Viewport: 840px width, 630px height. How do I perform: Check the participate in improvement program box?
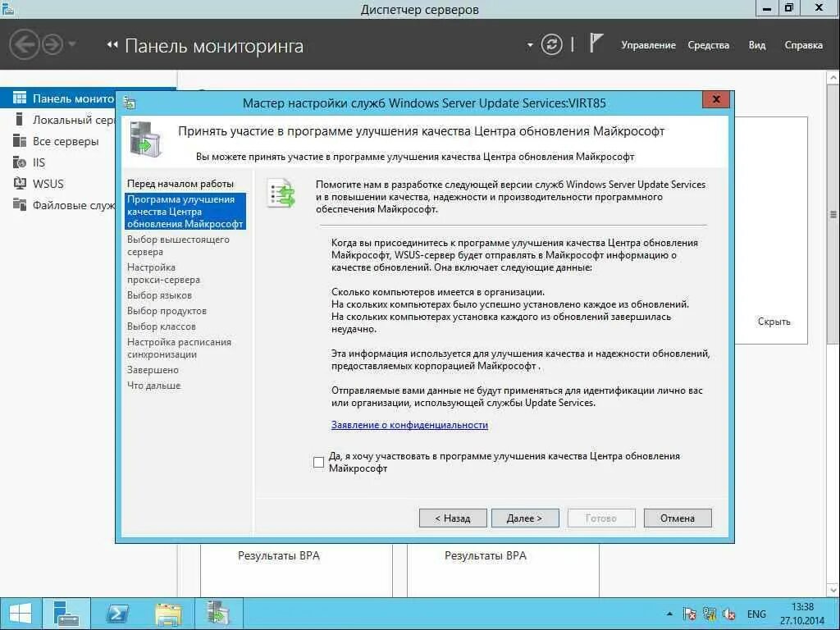pyautogui.click(x=319, y=462)
